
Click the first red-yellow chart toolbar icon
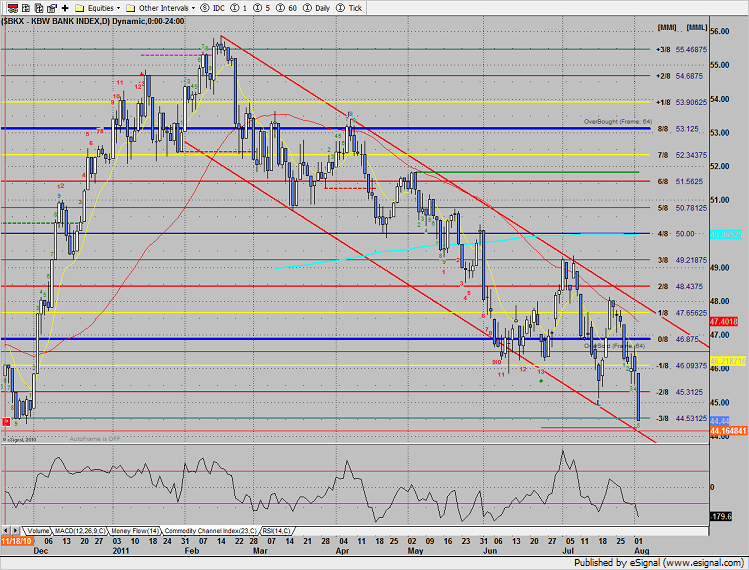click(13, 8)
